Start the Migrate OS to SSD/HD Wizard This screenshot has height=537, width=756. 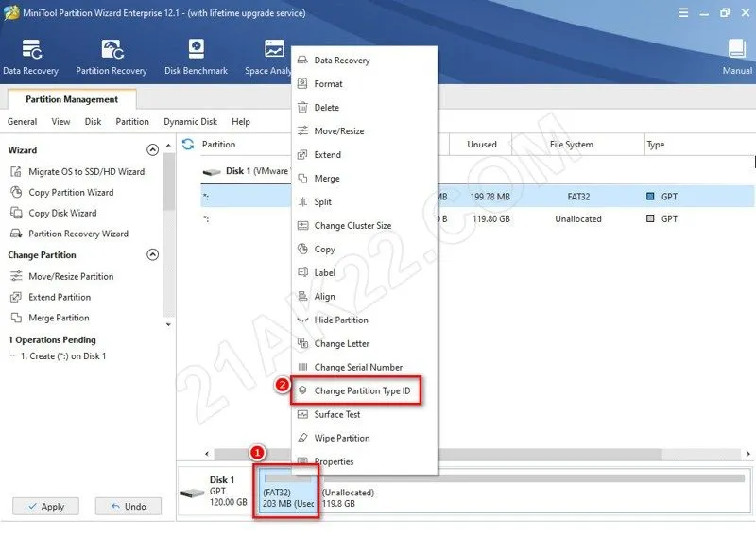pos(86,172)
